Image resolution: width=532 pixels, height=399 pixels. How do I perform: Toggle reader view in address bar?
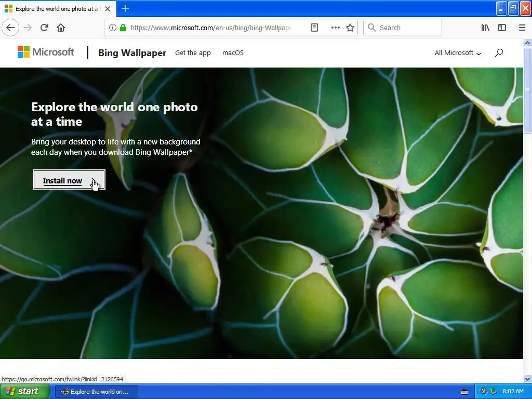pos(314,28)
